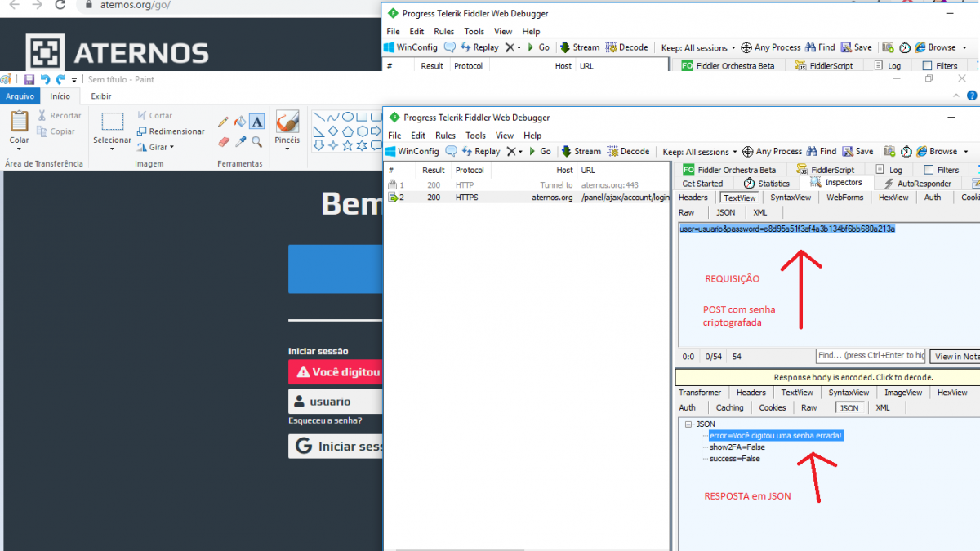
Task: Switch to the Statistics tab in Fiddler
Action: 767,184
